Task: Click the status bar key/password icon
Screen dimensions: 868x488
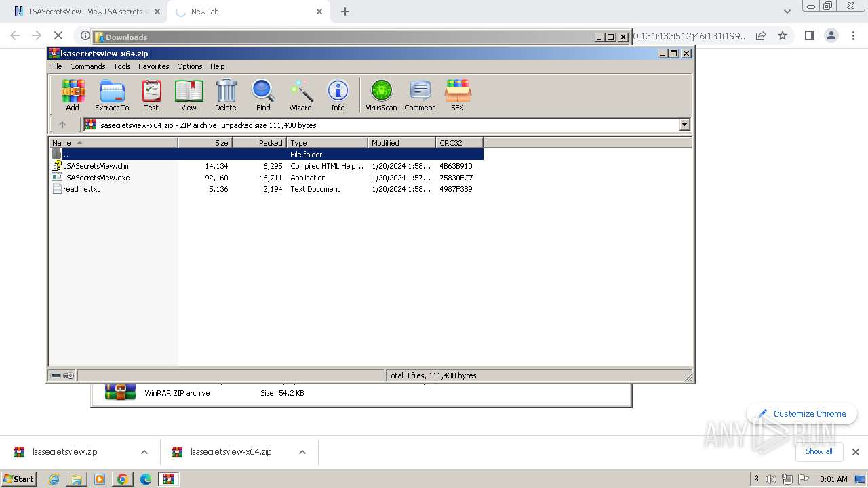Action: coord(68,375)
